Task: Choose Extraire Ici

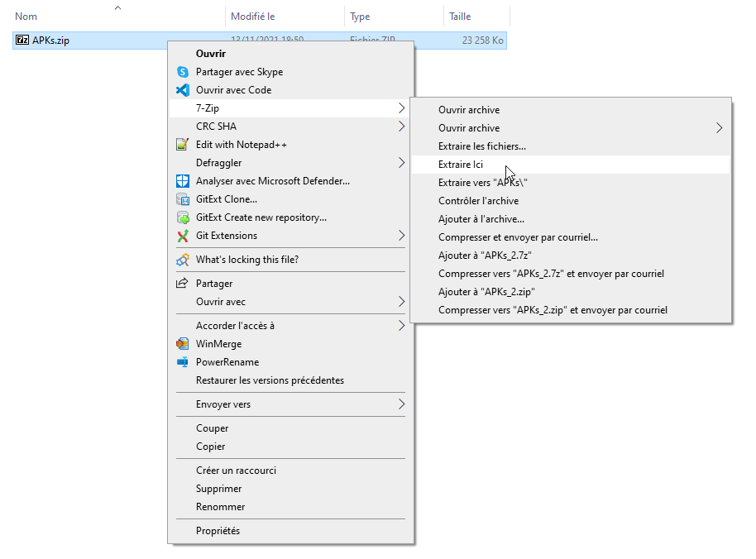Action: coord(571,165)
